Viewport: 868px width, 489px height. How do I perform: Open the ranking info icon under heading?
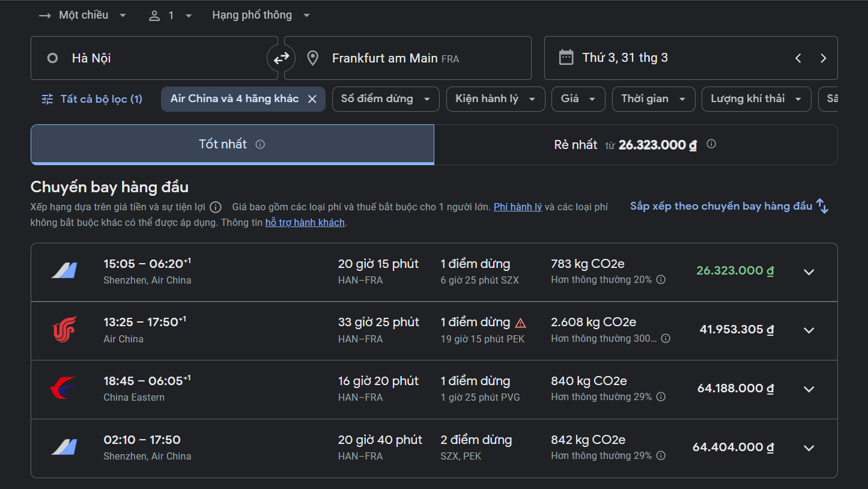tap(216, 207)
